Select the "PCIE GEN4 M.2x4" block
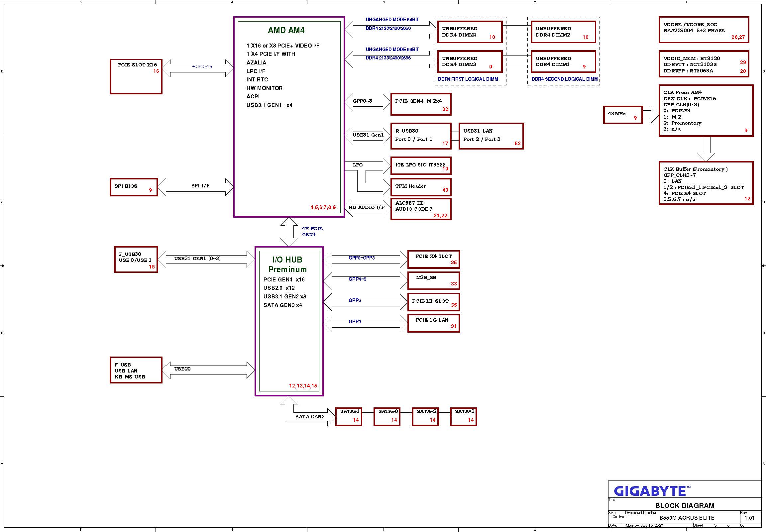Screen dimensions: 766x532 point(421,104)
